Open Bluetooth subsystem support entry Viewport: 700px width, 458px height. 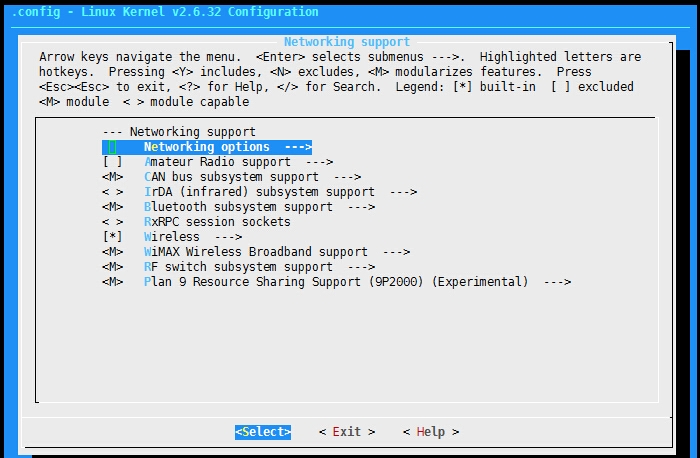click(238, 207)
